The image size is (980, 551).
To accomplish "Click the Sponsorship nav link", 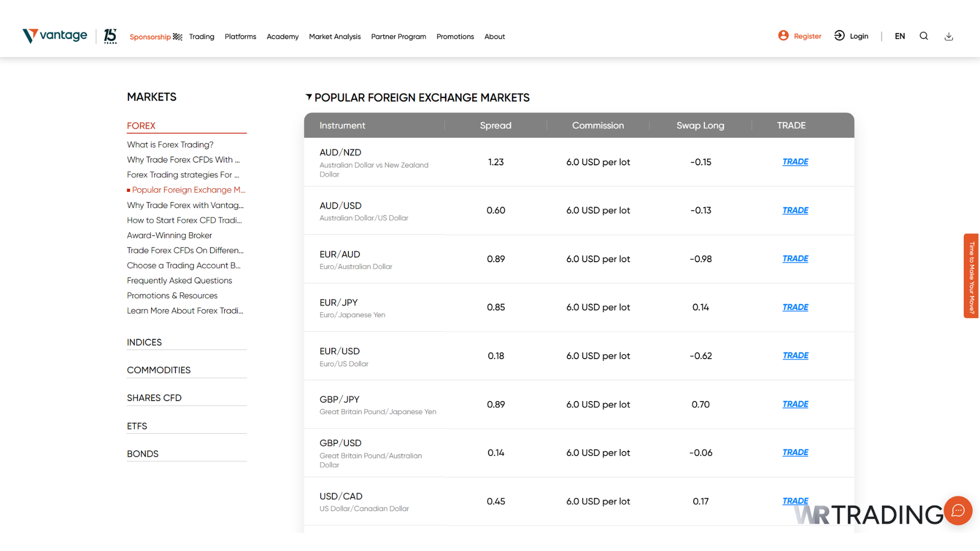I will (150, 37).
